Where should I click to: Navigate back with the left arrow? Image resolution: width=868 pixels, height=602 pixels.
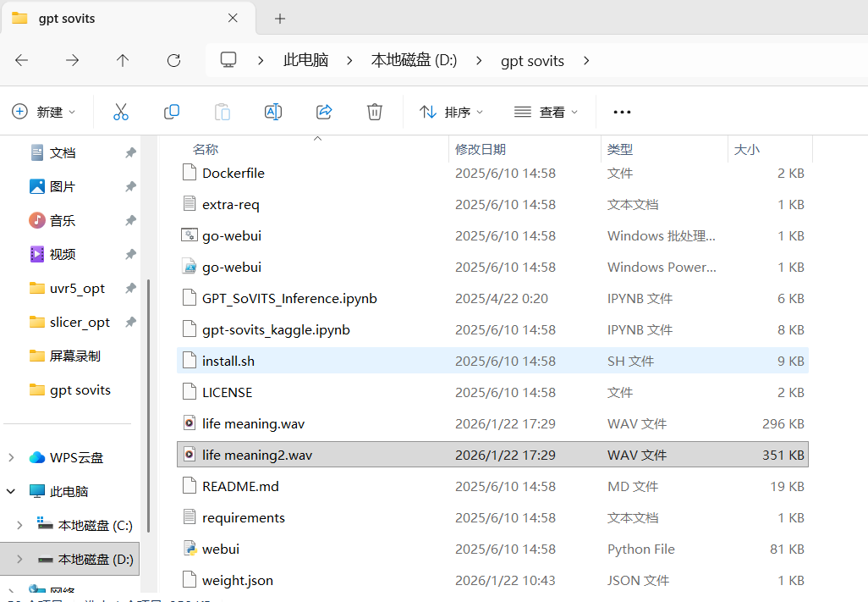coord(22,60)
